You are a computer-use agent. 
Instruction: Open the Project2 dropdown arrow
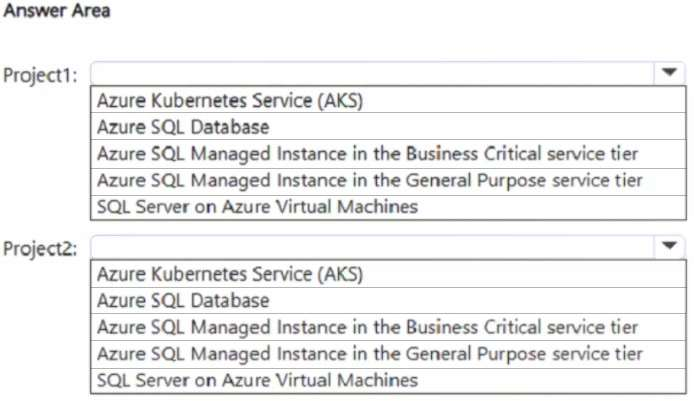click(668, 246)
